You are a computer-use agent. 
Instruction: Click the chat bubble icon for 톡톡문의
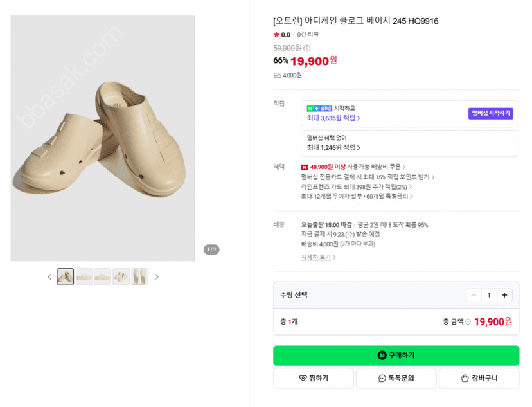pos(382,378)
